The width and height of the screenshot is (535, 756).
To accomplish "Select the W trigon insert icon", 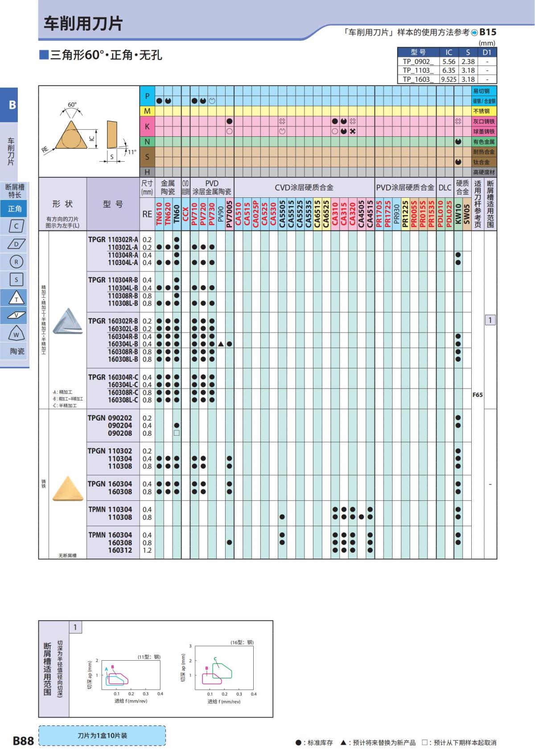I will tap(16, 333).
